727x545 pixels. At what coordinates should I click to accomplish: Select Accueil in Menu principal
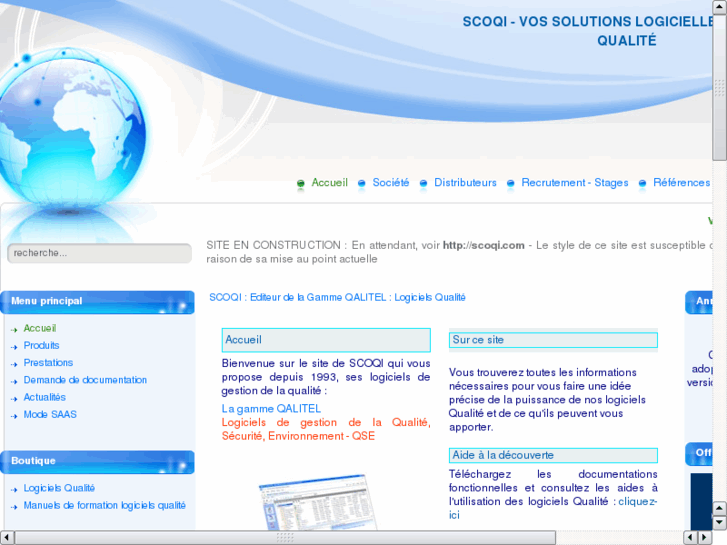coord(40,328)
